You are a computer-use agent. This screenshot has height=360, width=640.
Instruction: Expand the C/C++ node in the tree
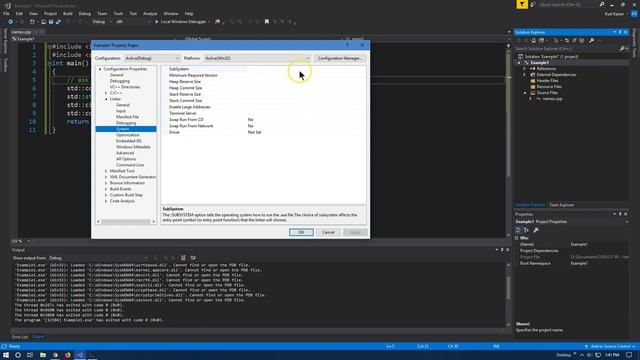(x=106, y=93)
